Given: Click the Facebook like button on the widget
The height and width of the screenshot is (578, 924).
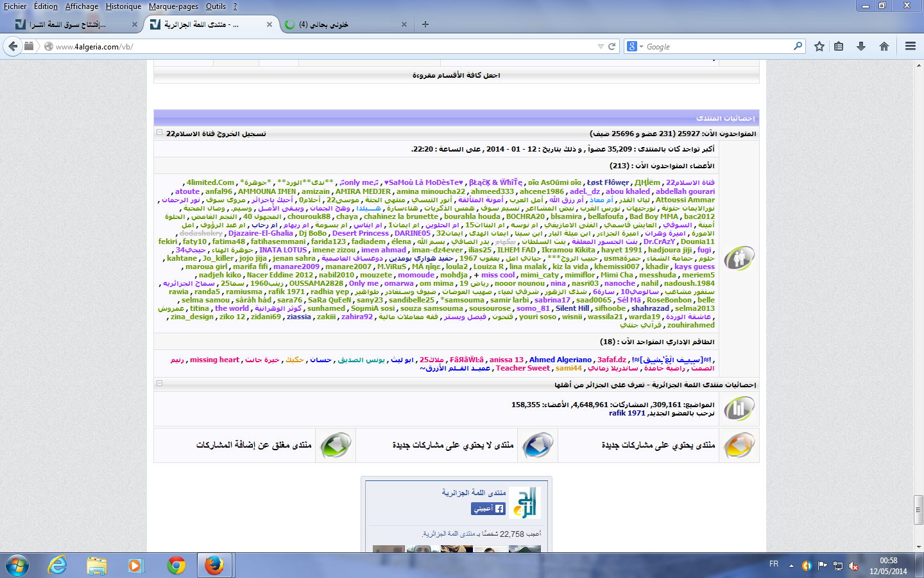Looking at the screenshot, I should pyautogui.click(x=488, y=509).
